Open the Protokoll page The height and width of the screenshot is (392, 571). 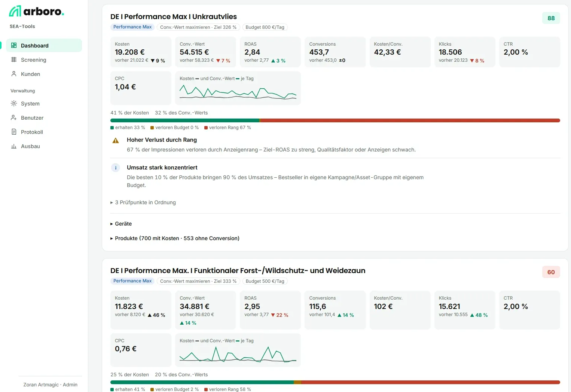44,132
